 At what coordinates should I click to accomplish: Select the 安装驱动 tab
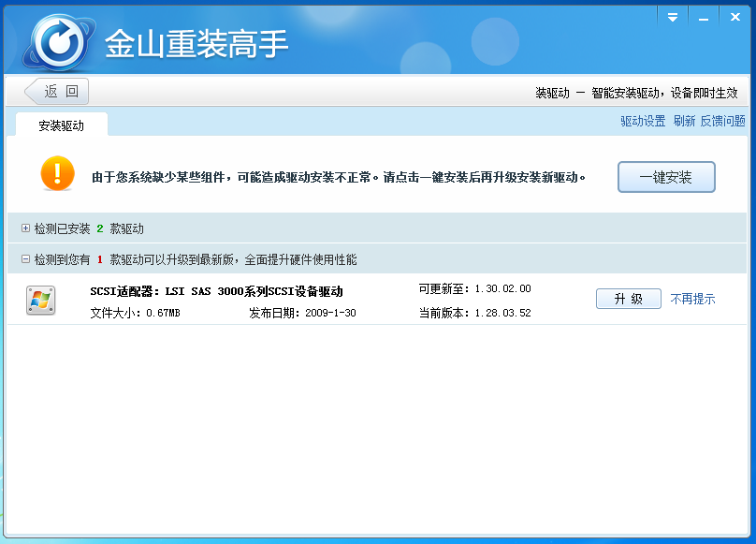[x=62, y=125]
